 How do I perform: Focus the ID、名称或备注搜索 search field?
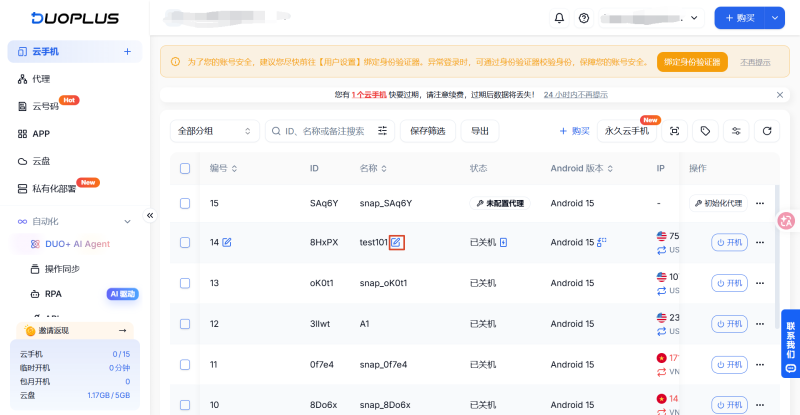coord(330,131)
